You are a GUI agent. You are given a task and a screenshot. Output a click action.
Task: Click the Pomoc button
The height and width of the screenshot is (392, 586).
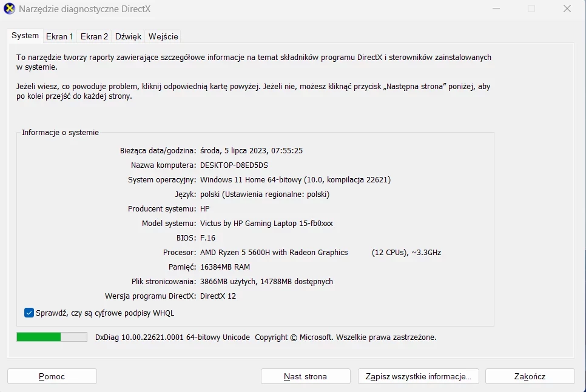point(52,376)
